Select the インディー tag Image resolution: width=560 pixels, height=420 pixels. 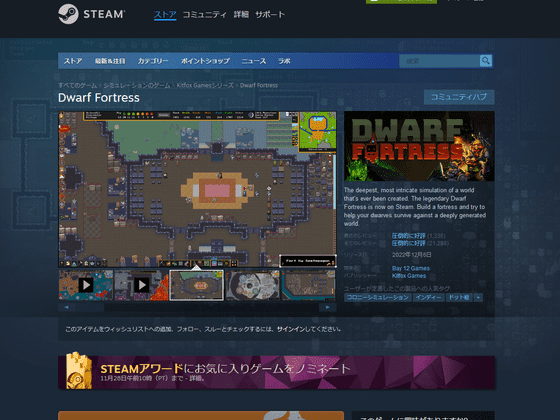pos(429,297)
